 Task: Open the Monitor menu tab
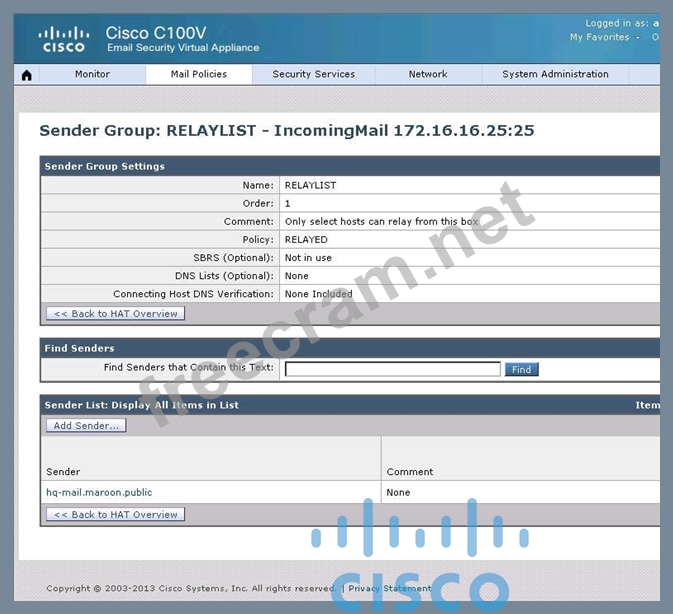pos(92,74)
